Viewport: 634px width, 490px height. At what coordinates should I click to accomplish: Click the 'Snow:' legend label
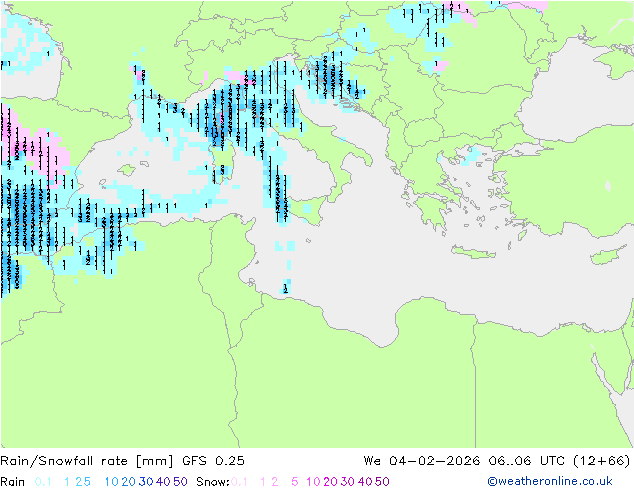pyautogui.click(x=213, y=482)
